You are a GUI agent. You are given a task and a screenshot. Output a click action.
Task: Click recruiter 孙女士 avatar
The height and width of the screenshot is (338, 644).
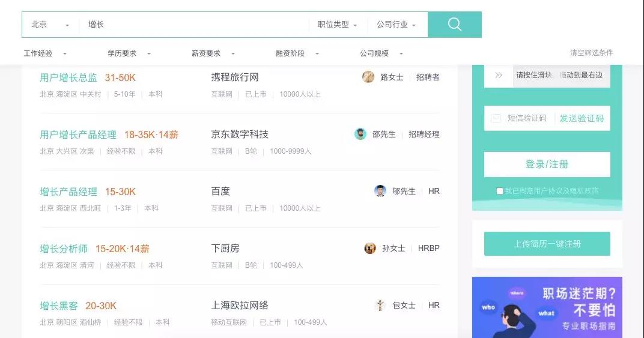pos(370,248)
